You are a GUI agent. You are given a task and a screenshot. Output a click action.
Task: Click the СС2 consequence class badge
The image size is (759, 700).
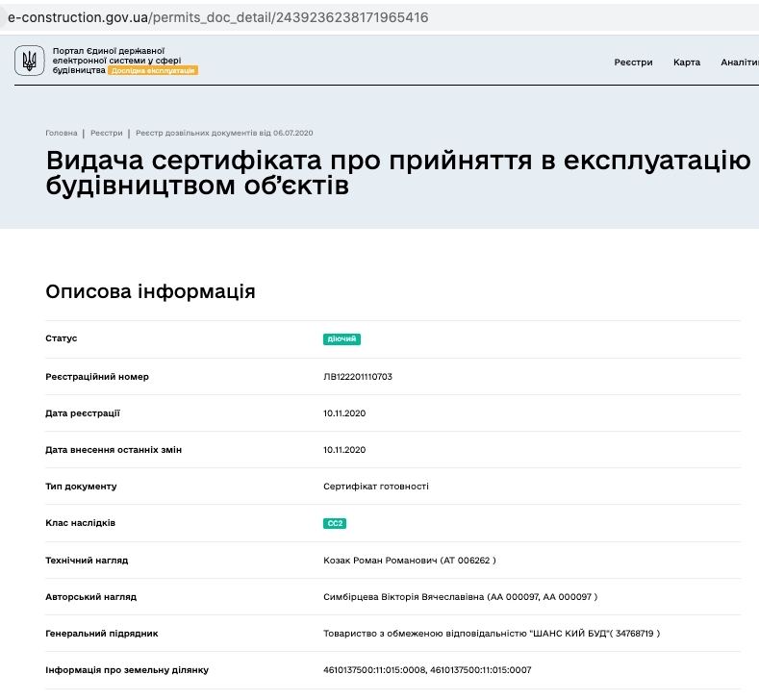point(335,523)
